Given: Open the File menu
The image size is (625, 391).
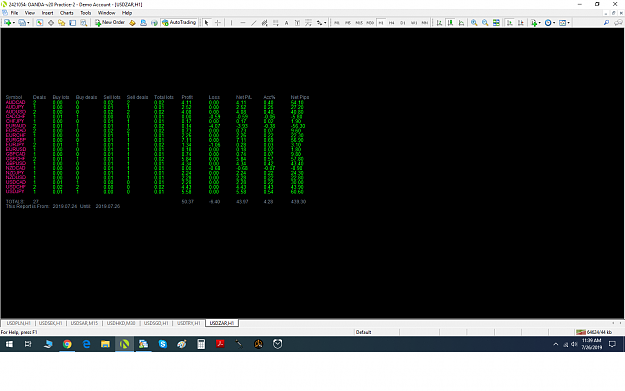Looking at the screenshot, I should tap(14, 13).
